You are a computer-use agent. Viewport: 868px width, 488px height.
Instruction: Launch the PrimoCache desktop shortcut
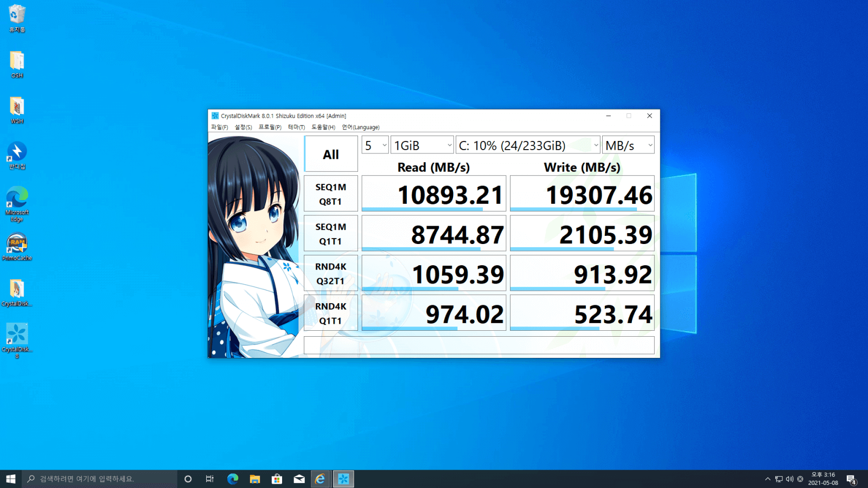click(x=17, y=247)
